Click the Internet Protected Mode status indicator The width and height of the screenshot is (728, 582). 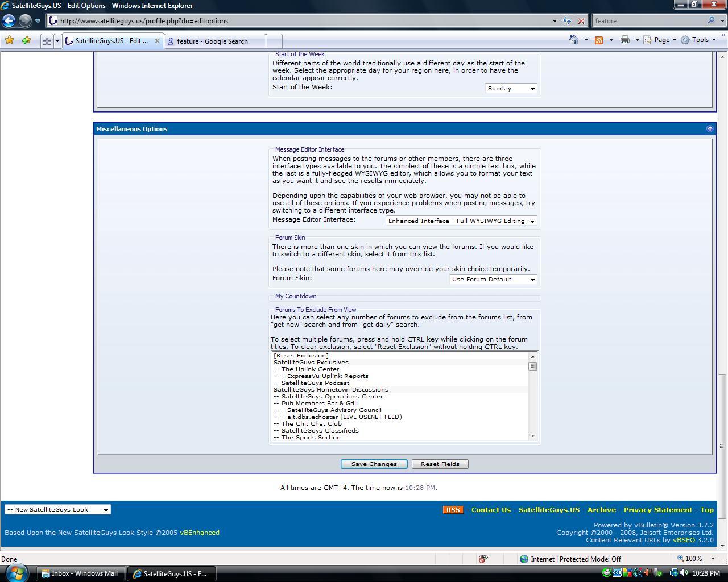click(570, 559)
